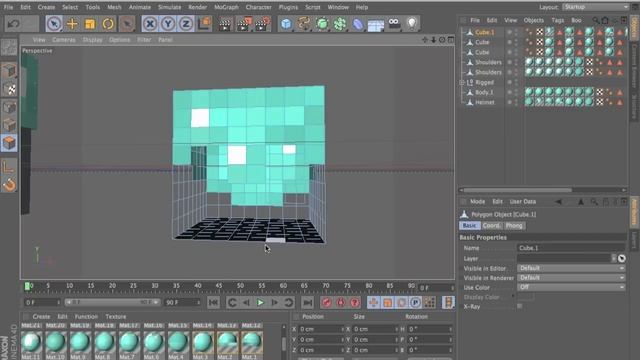
Task: Open the Render menu
Action: click(x=198, y=7)
